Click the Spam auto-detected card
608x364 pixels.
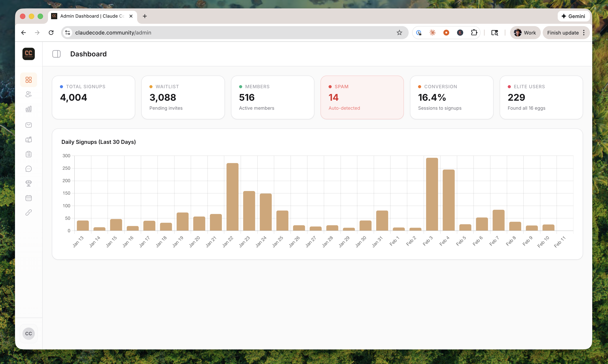[362, 97]
